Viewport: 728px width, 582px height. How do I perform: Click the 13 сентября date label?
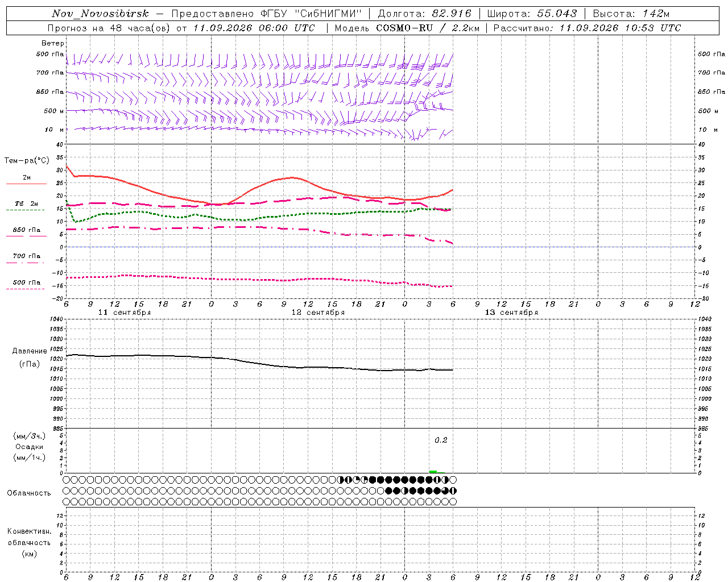pyautogui.click(x=511, y=313)
